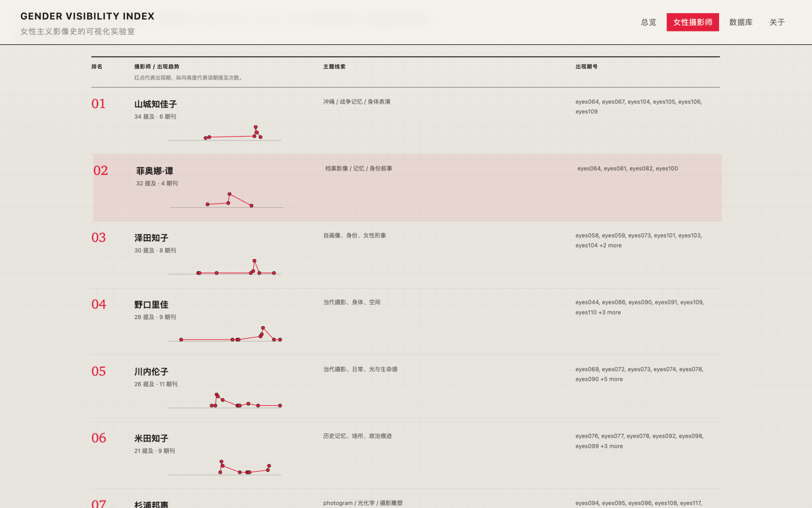This screenshot has width=812, height=508.
Task: Click the GENDER VISIBILITY INDEX site title
Action: (87, 16)
